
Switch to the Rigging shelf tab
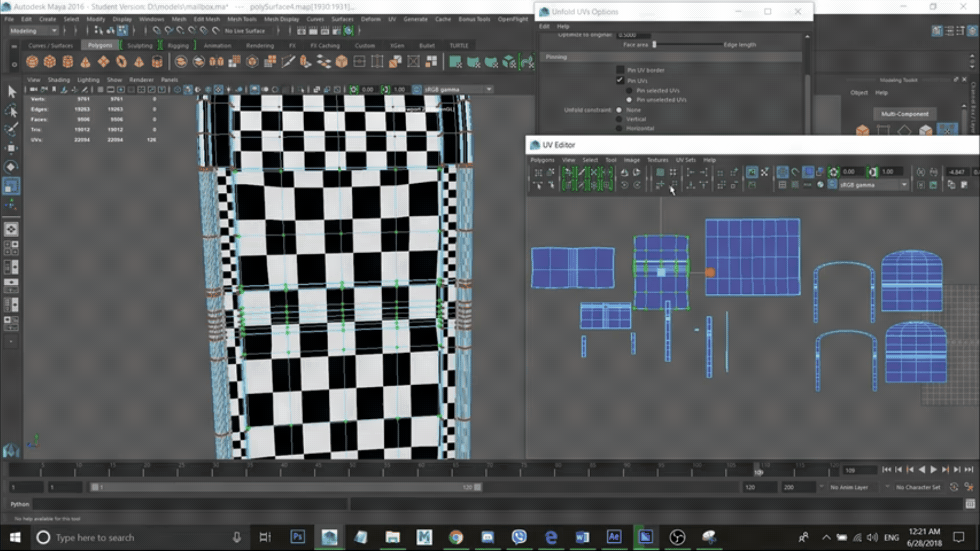pyautogui.click(x=178, y=45)
